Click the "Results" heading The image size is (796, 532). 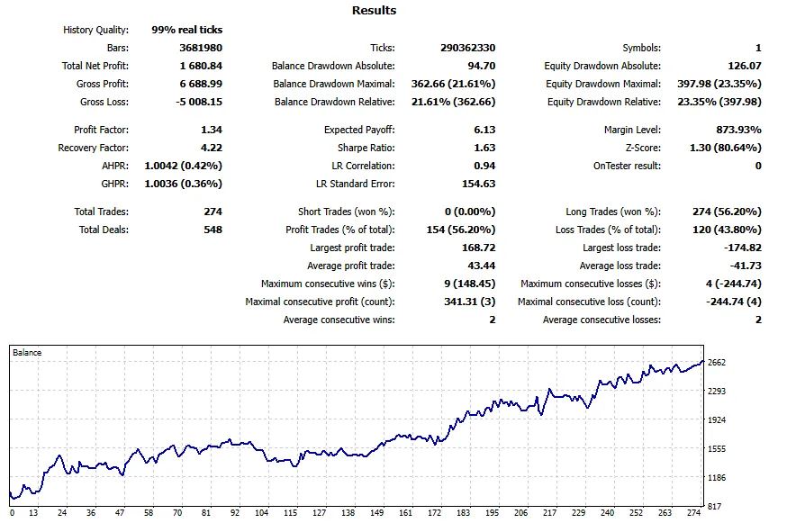tap(375, 10)
